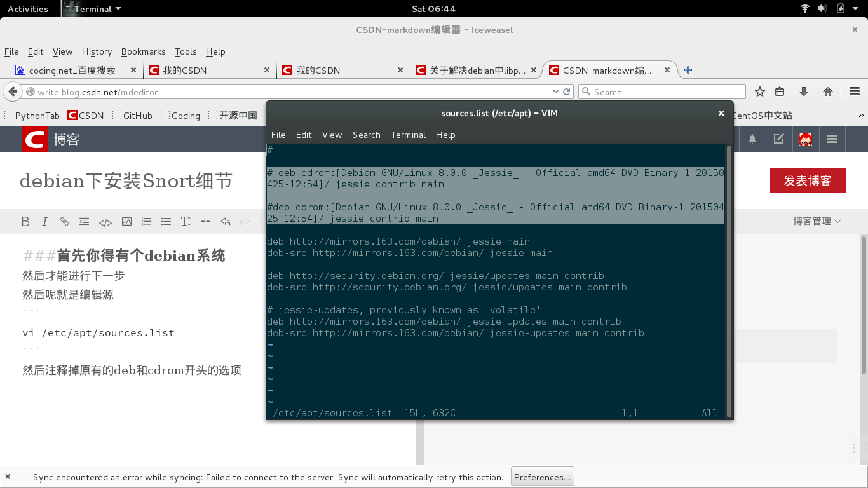Viewport: 868px width, 488px height.
Task: Open the GitHub bookmark
Action: pyautogui.click(x=132, y=116)
